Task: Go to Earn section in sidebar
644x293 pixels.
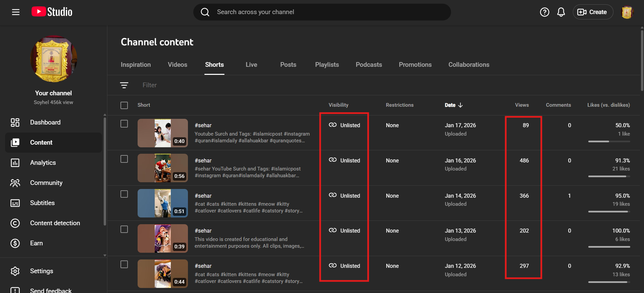Action: pos(36,243)
